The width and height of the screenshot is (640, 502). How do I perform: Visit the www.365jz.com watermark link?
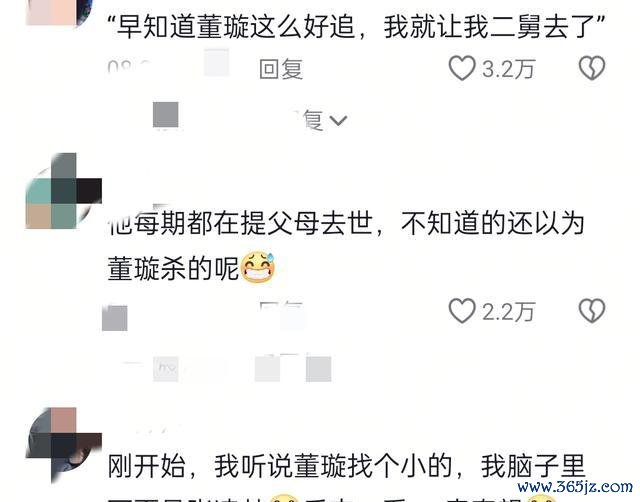(575, 487)
